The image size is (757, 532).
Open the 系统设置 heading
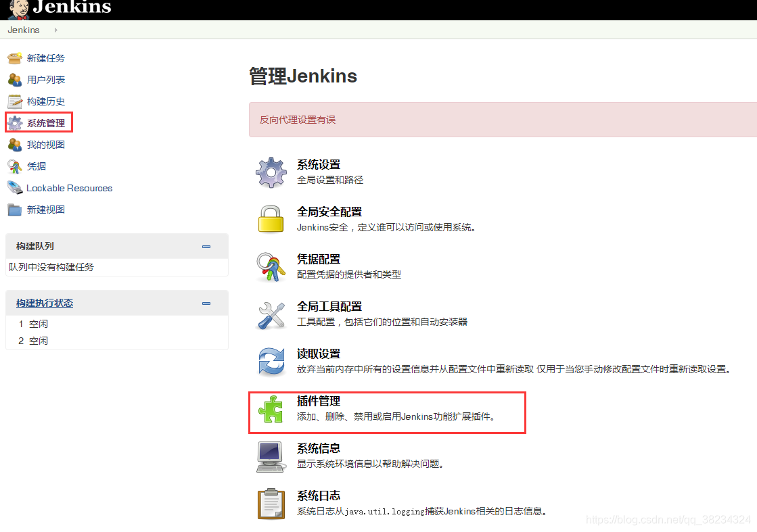coord(319,164)
